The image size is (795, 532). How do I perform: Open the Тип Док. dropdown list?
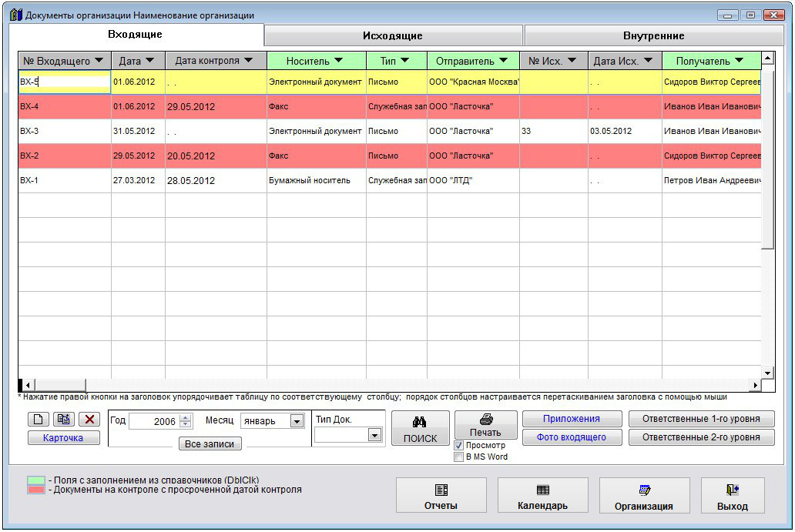coord(374,435)
